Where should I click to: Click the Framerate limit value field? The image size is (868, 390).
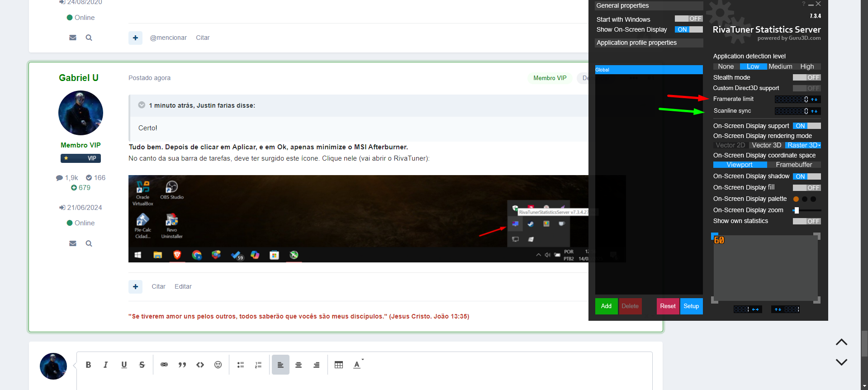[x=792, y=99]
